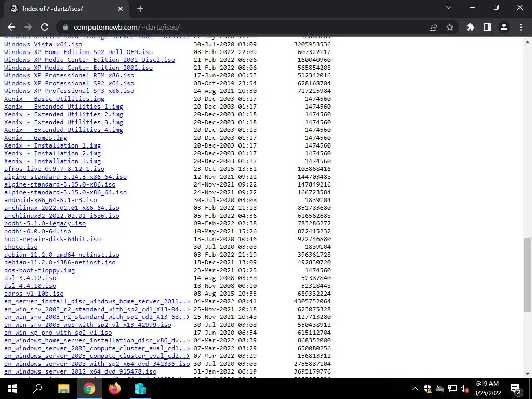This screenshot has width=532, height=399.
Task: Click the muted volume tray icon
Action: [464, 389]
